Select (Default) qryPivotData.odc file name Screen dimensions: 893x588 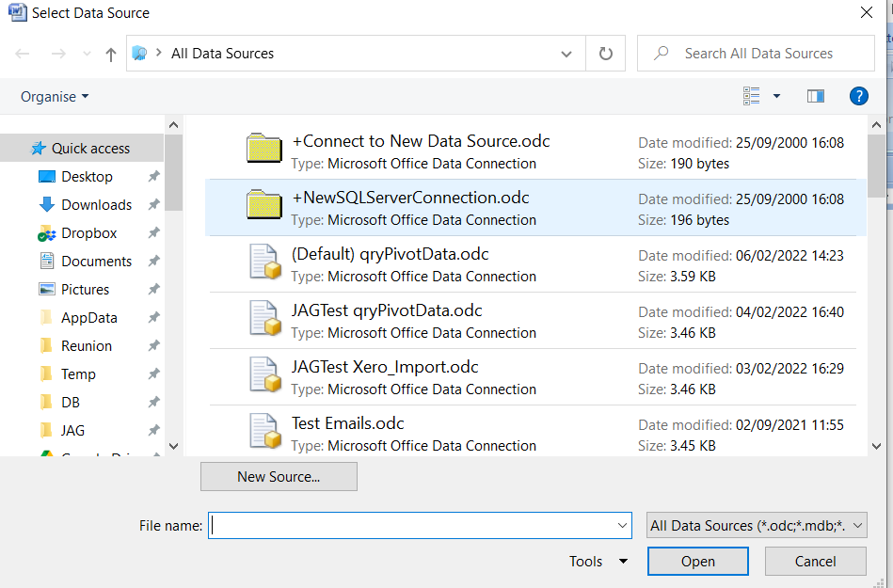pos(391,254)
